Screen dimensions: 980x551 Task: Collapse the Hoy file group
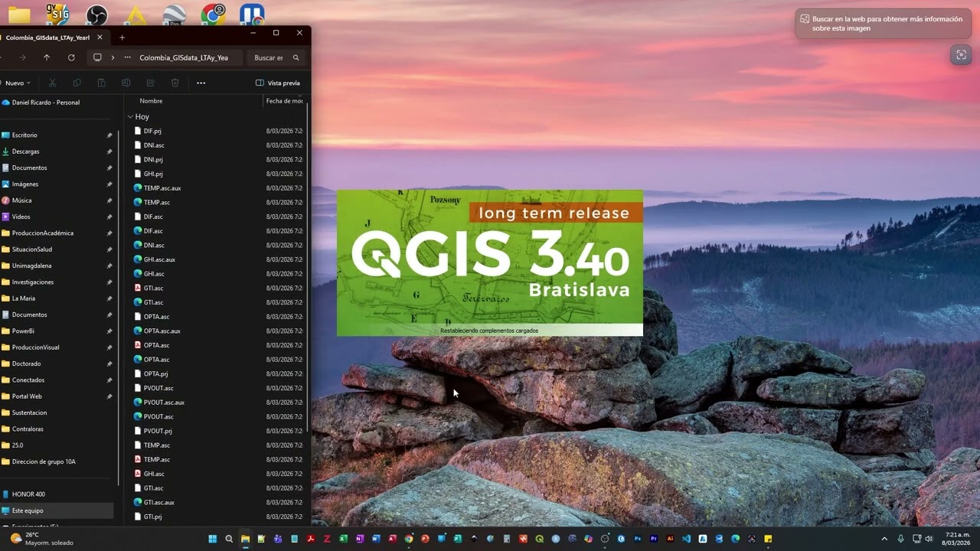[130, 117]
